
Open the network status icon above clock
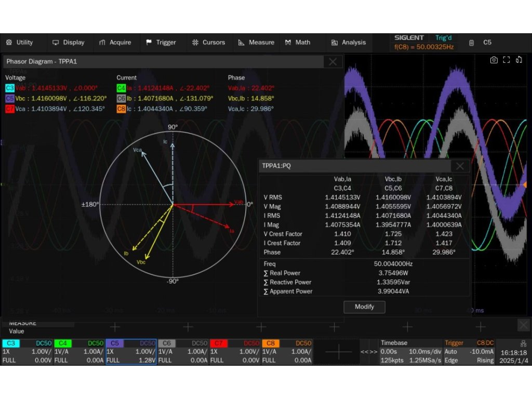pos(523,343)
